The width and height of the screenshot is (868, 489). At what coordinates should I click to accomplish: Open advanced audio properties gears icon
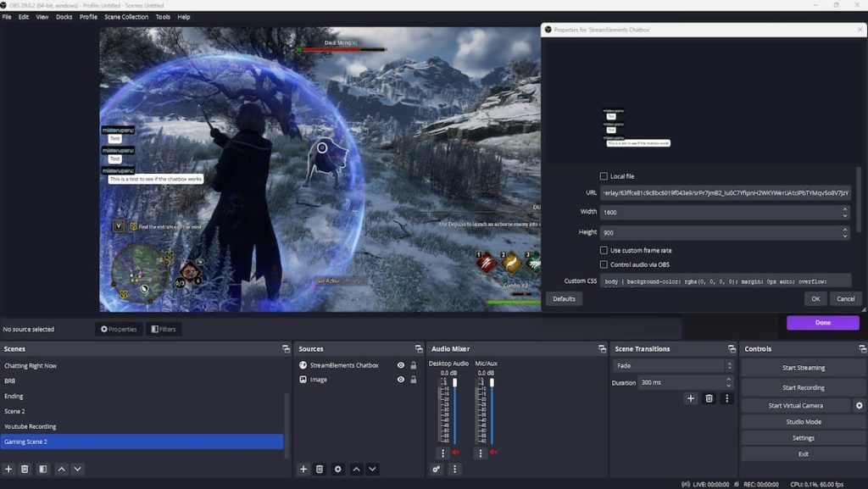tap(437, 470)
